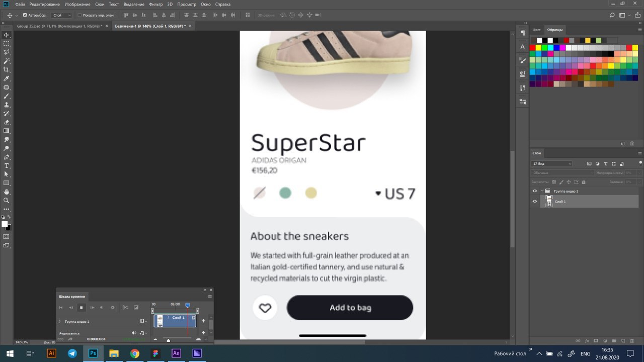Open Adobe After Effects from the taskbar

pos(176,353)
